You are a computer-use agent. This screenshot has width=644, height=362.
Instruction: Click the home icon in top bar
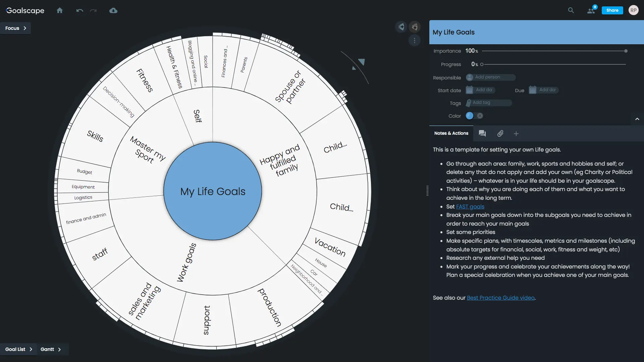point(60,10)
